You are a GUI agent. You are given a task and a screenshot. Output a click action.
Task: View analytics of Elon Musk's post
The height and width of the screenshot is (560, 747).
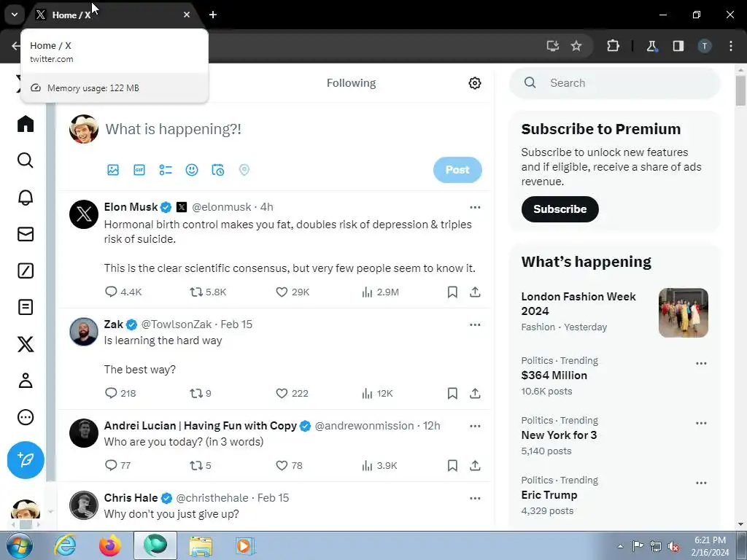point(379,292)
